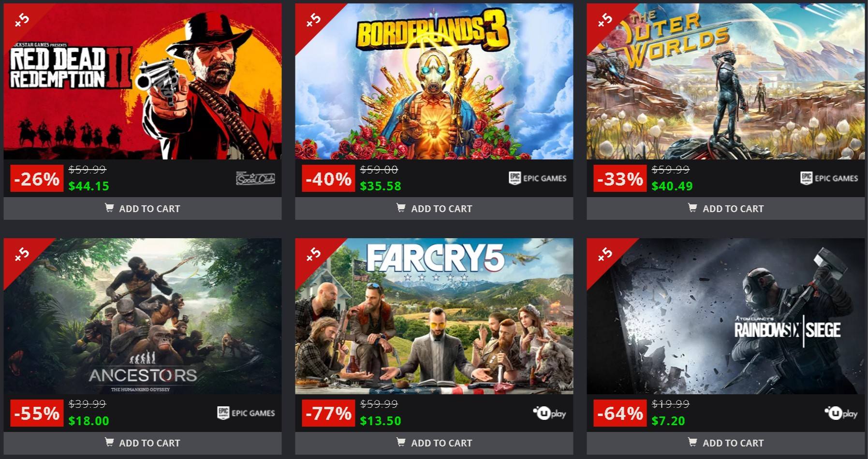
Task: Add Red Dead Redemption II to cart
Action: pyautogui.click(x=143, y=208)
